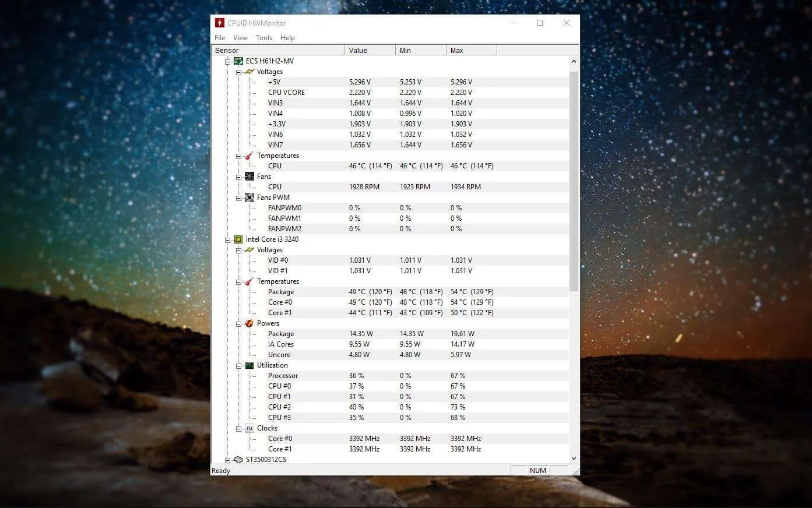Maximize the HWMonitor window

pyautogui.click(x=540, y=23)
